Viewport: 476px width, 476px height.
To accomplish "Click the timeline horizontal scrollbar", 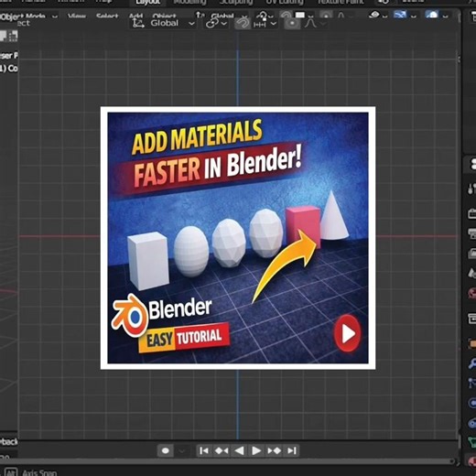I will tap(226, 461).
